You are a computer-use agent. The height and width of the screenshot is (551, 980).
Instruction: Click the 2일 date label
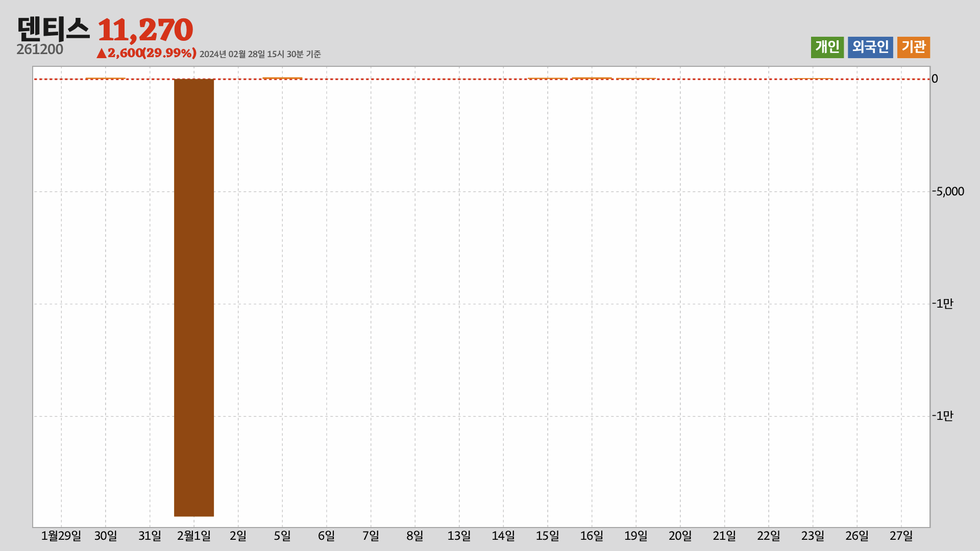(x=238, y=536)
